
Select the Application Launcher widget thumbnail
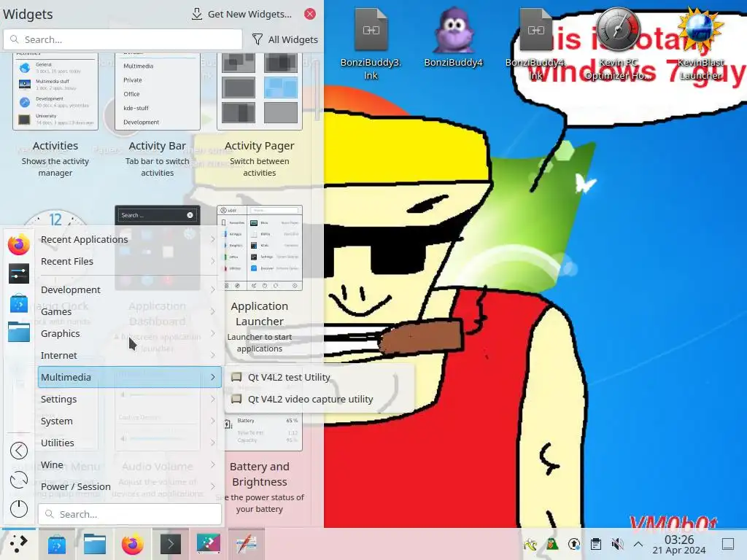[260, 248]
